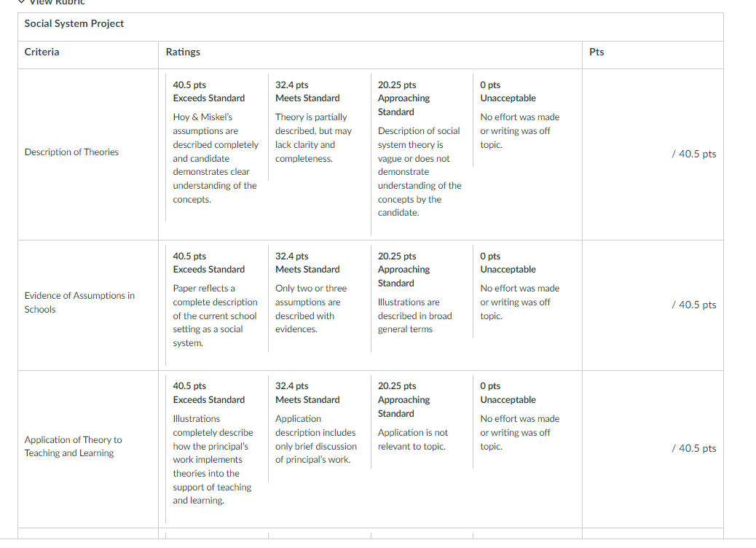Pick Approaching Standard for Evidence of Assumptions in Schools
Viewport: 756px width, 548px height.
[x=422, y=298]
